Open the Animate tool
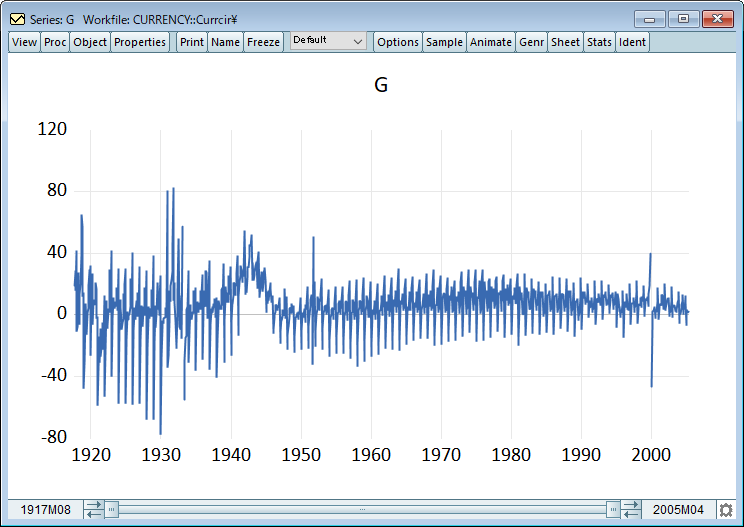Screen dimensions: 744x527 click(491, 42)
